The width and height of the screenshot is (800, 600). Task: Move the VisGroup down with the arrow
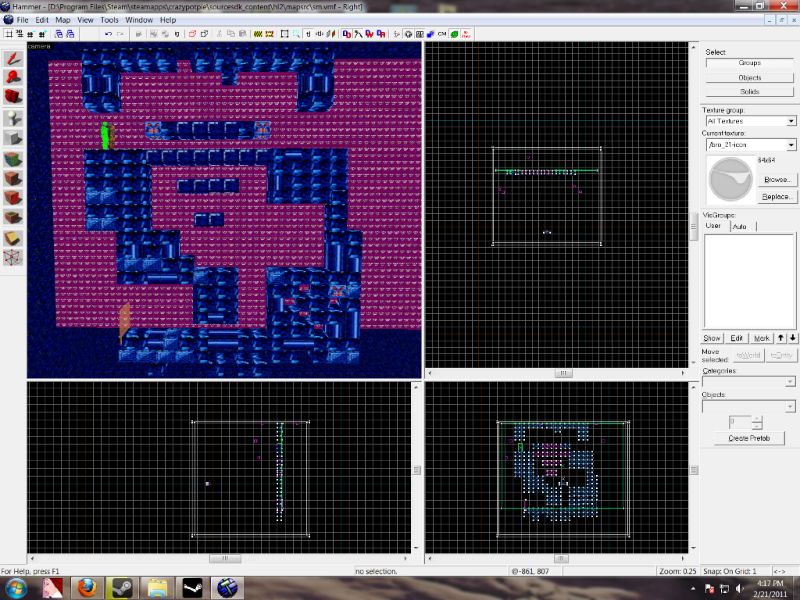[x=792, y=338]
